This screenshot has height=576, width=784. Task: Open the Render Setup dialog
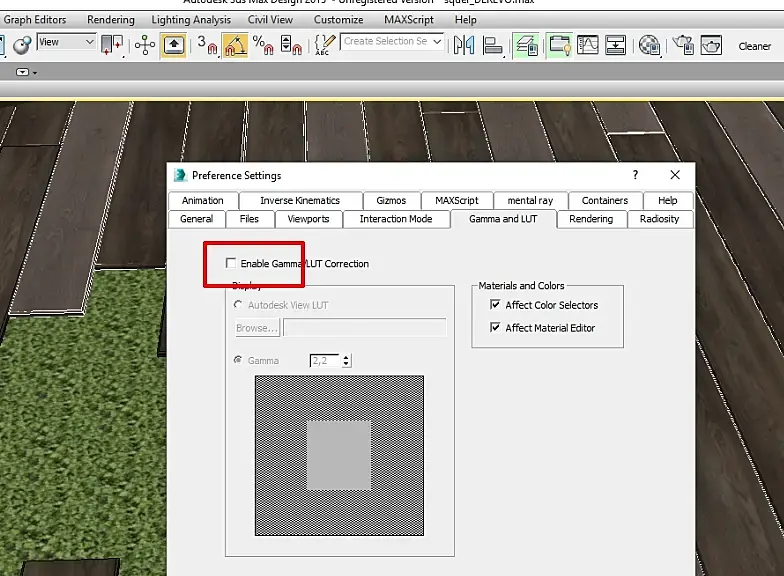pyautogui.click(x=683, y=46)
